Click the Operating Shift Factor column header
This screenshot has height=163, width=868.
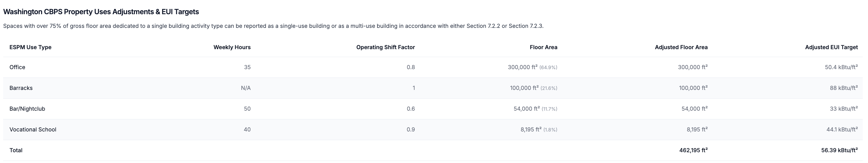(x=386, y=47)
